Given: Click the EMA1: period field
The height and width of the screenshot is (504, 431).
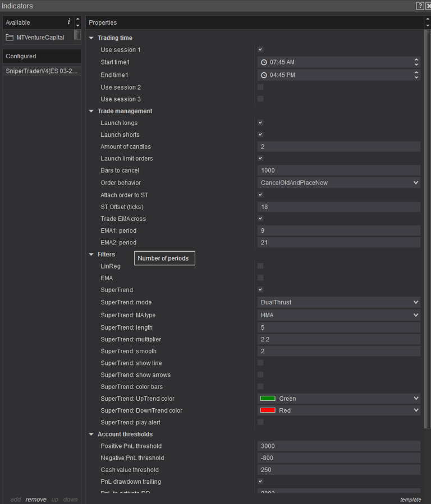Looking at the screenshot, I should tap(339, 230).
